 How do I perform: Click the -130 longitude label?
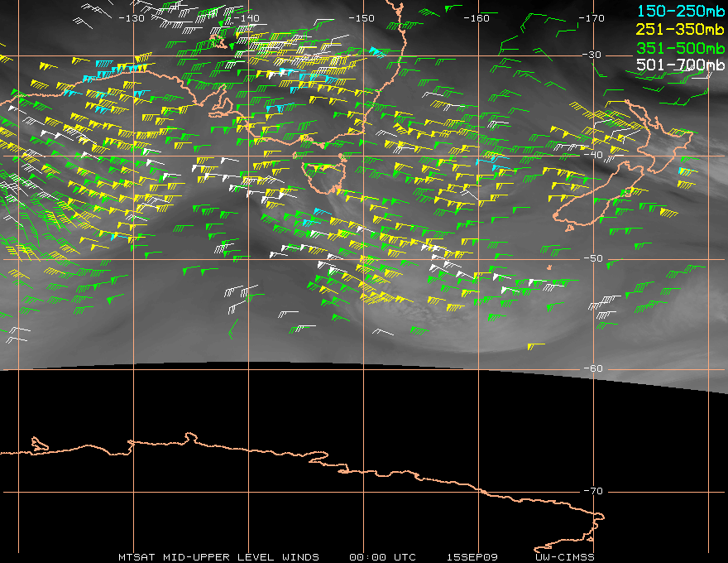click(132, 18)
